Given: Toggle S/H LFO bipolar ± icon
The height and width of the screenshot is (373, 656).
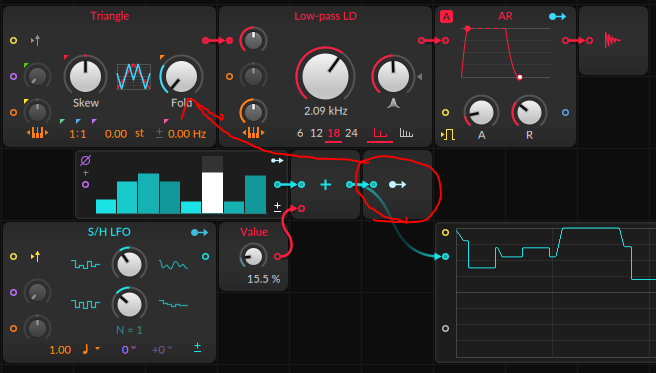Looking at the screenshot, I should (x=197, y=347).
